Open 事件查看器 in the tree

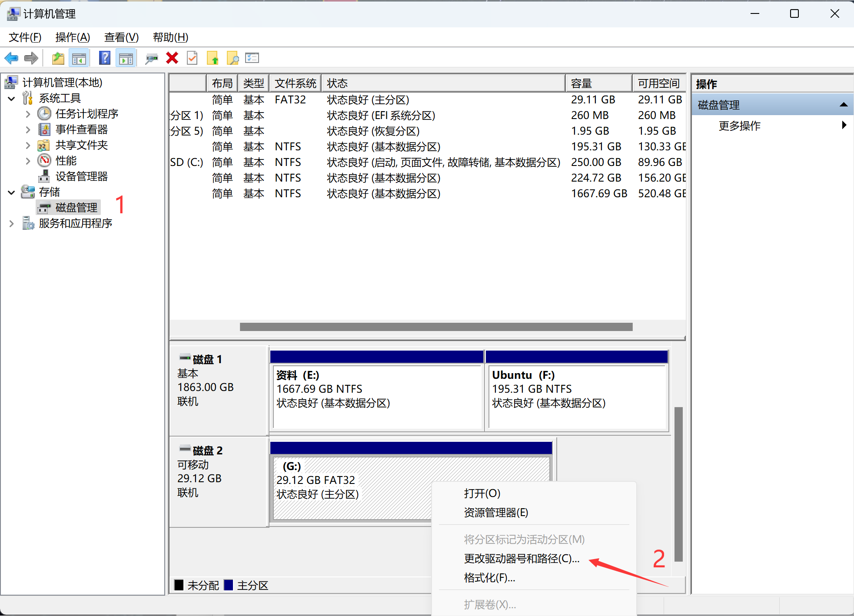click(82, 129)
